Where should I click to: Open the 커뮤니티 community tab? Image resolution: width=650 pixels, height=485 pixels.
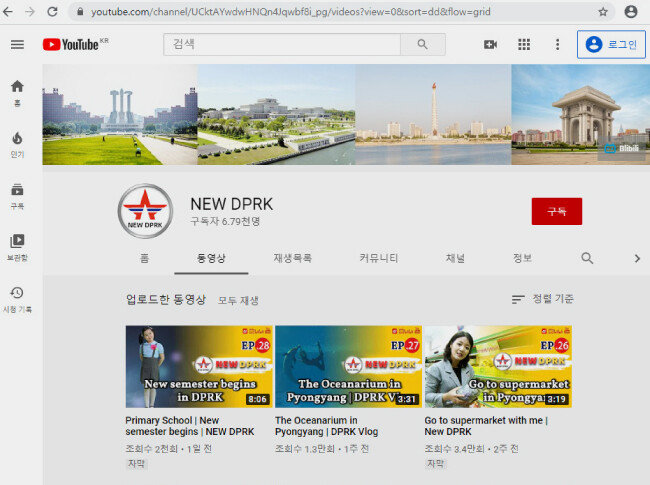[x=379, y=258]
